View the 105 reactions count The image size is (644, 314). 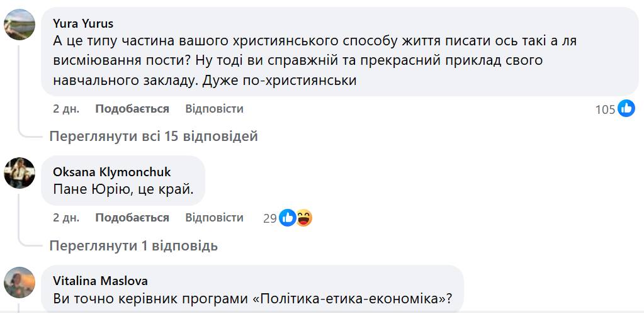[x=605, y=109]
